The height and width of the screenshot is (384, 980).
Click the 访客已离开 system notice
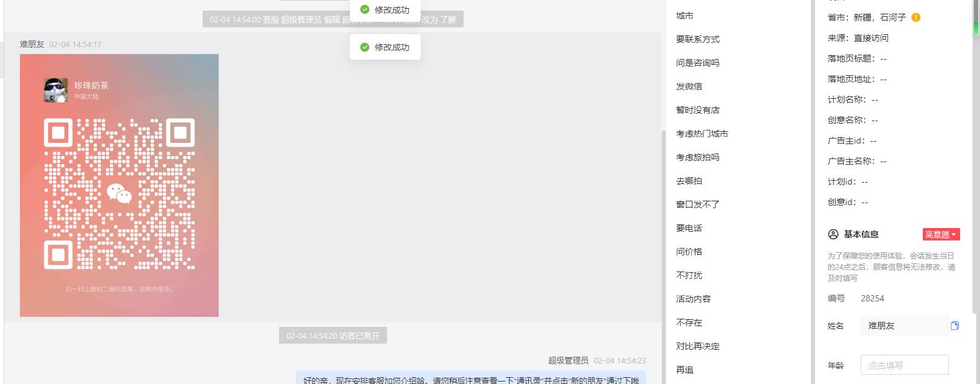(x=333, y=336)
